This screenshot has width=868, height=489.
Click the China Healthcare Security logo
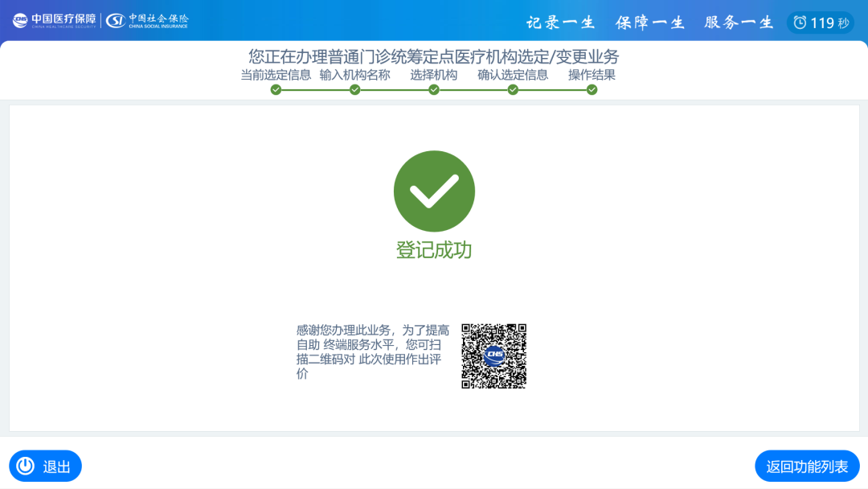(55, 20)
